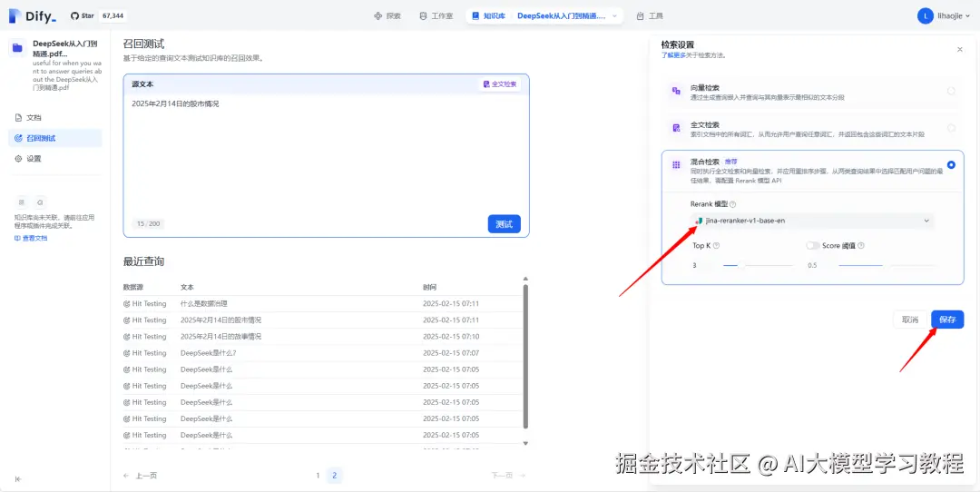Image resolution: width=980 pixels, height=492 pixels.
Task: Open the 工作室 tab
Action: pyautogui.click(x=436, y=16)
